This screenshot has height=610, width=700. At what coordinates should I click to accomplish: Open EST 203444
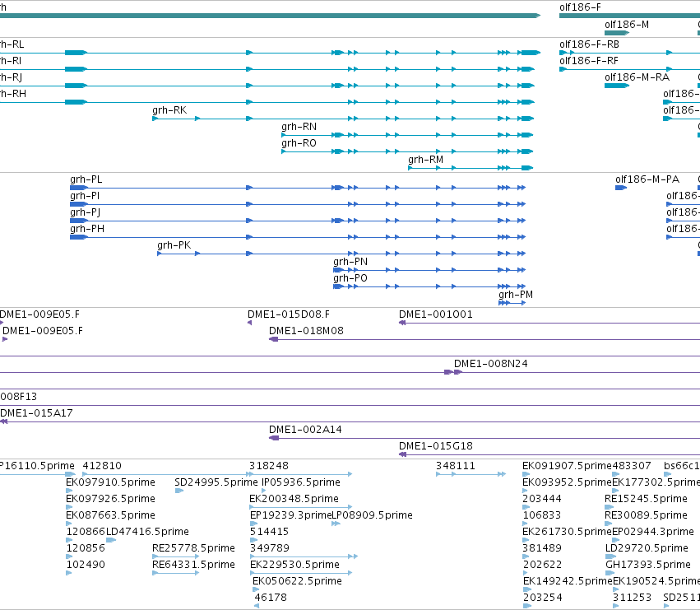click(542, 499)
